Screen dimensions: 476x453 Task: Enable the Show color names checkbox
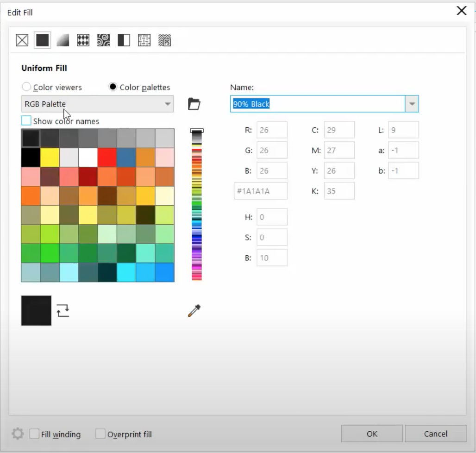coord(26,121)
